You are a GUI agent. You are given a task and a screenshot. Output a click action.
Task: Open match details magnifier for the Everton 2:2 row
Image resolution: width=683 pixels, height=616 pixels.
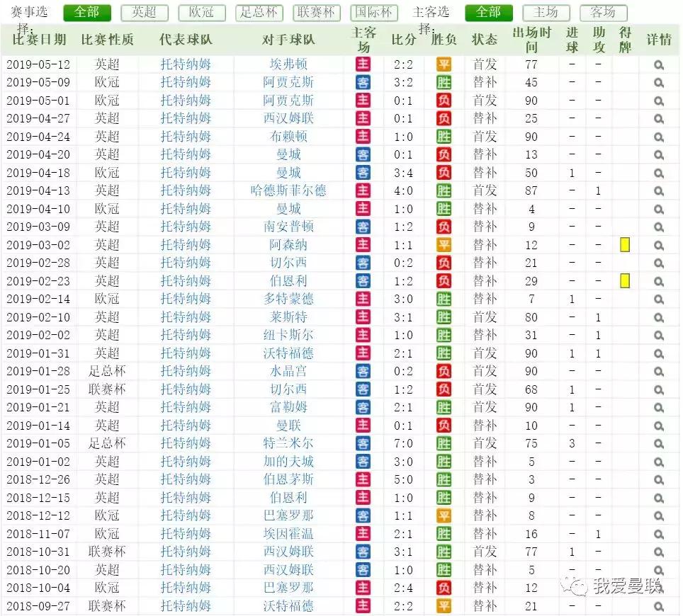(660, 64)
